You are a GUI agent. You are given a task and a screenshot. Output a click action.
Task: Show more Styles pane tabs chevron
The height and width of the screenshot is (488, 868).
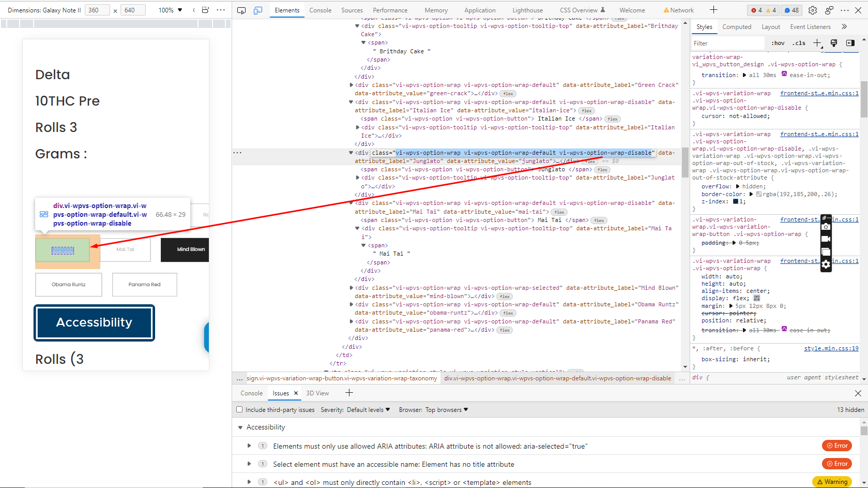pos(844,27)
